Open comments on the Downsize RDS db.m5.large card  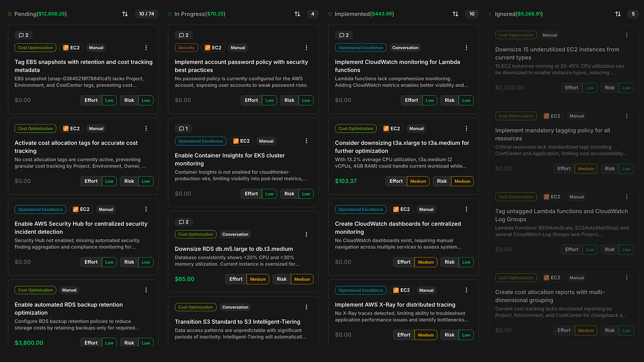coord(184,221)
